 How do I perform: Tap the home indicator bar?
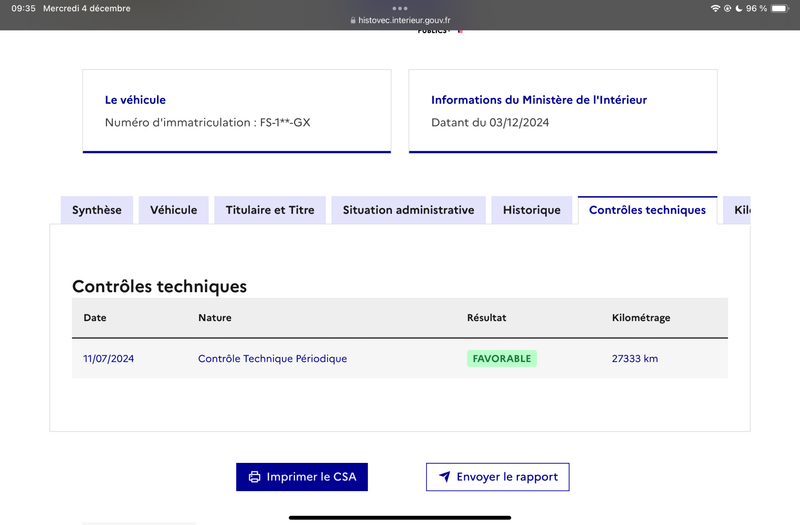point(400,518)
